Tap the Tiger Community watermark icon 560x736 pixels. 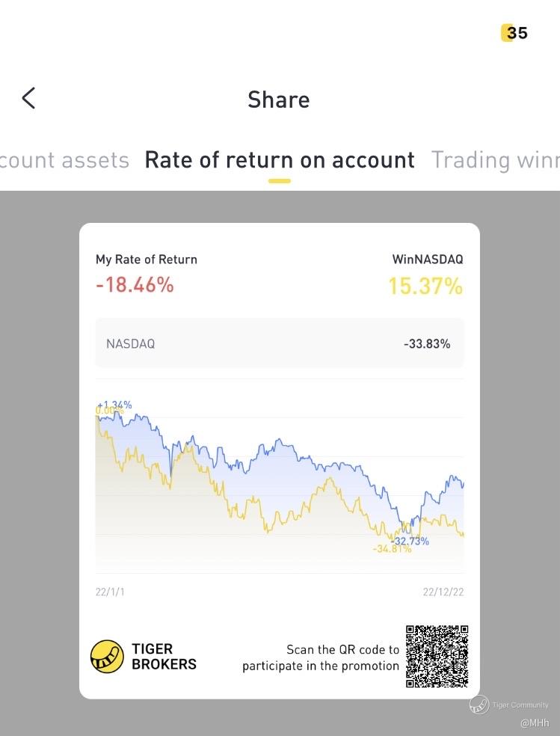pyautogui.click(x=479, y=705)
